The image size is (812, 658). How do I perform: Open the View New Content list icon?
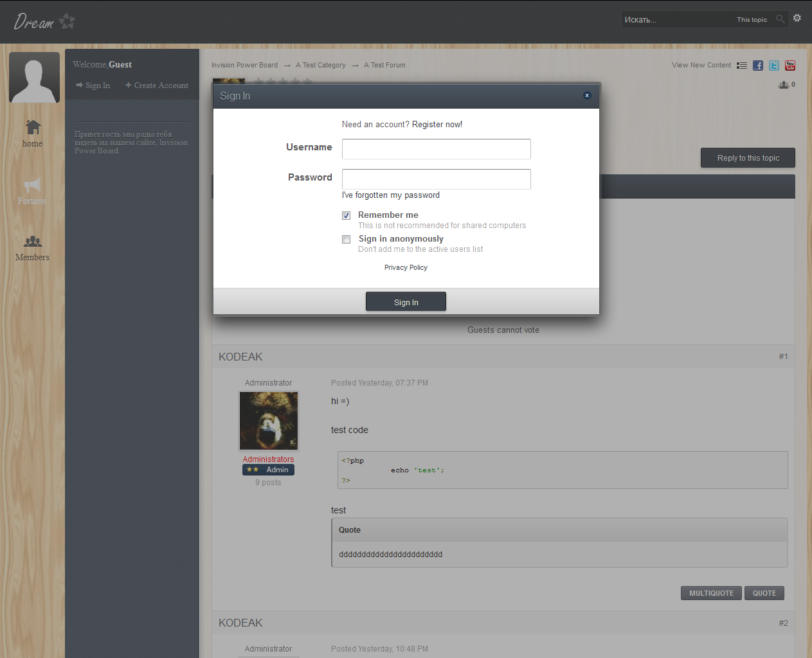point(742,66)
